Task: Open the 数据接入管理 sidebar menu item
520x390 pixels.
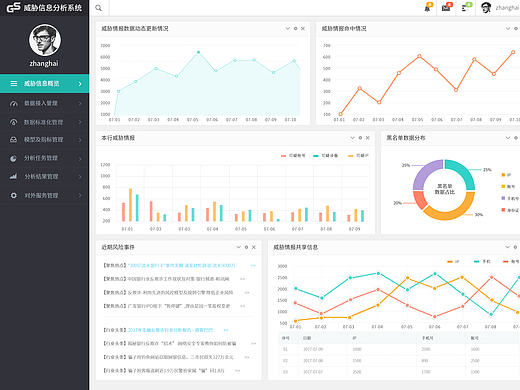Action: [x=44, y=103]
